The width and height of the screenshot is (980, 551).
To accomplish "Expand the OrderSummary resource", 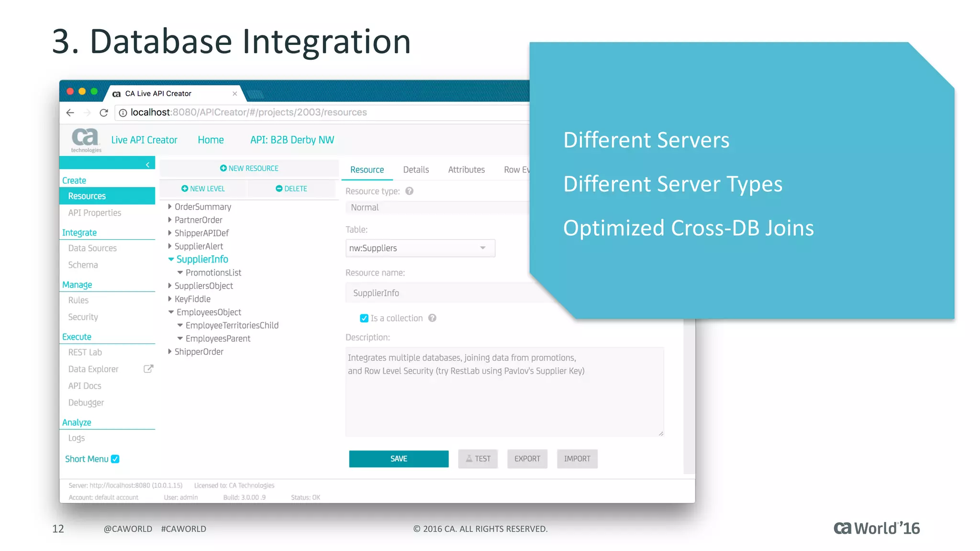I will 169,207.
